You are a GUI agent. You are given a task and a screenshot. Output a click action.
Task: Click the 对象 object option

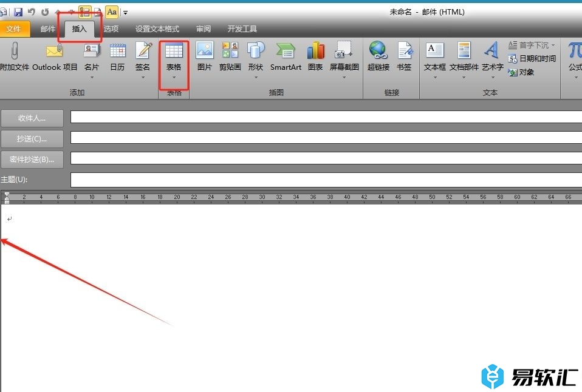521,72
